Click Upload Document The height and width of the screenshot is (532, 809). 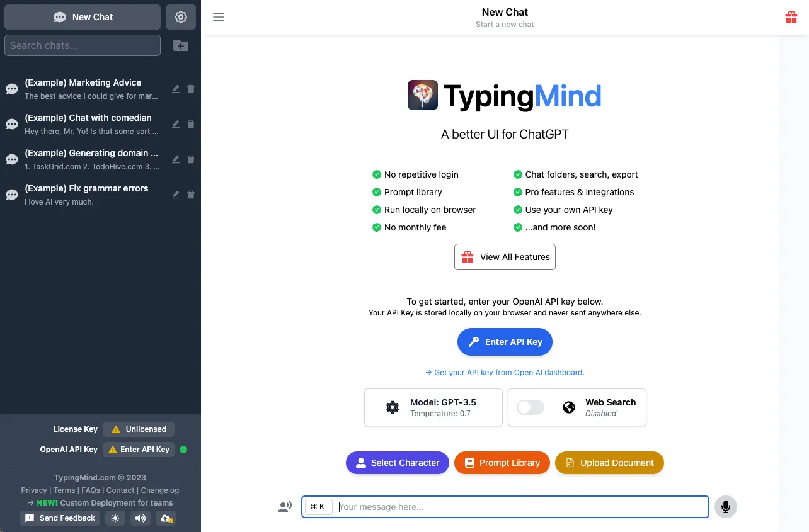pos(609,463)
